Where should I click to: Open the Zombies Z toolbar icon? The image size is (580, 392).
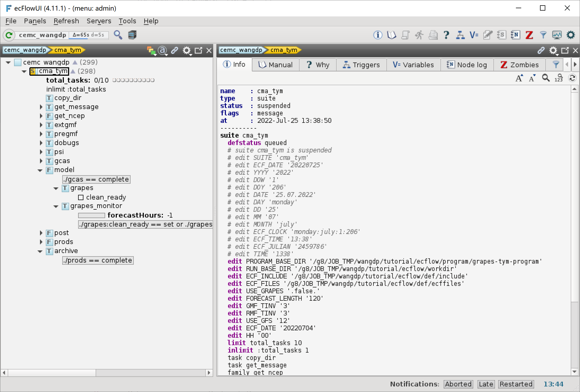(x=529, y=35)
